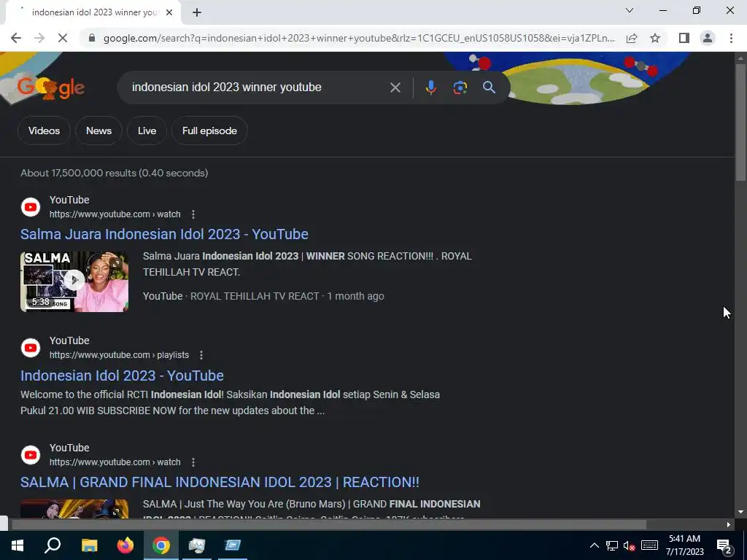747x560 pixels.
Task: Open the Chrome profile avatar
Action: [708, 38]
